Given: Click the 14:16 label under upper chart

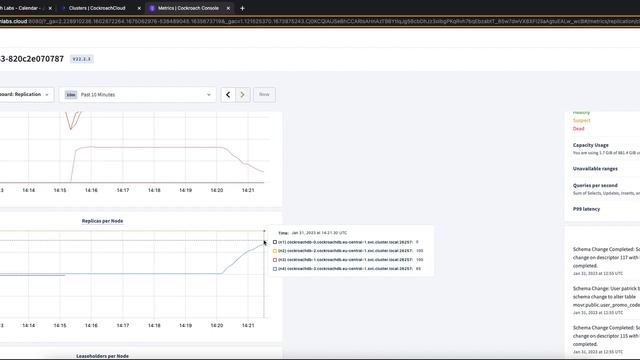Looking at the screenshot, I should click(91, 191).
